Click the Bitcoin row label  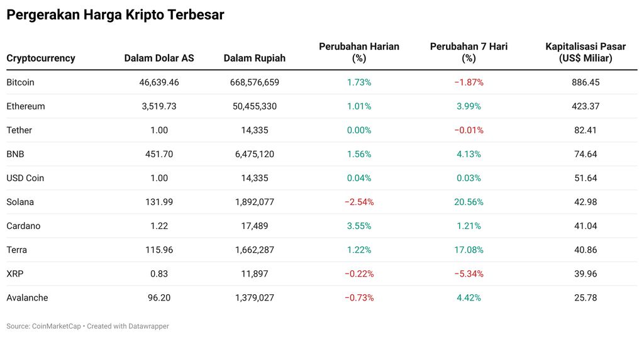20,82
